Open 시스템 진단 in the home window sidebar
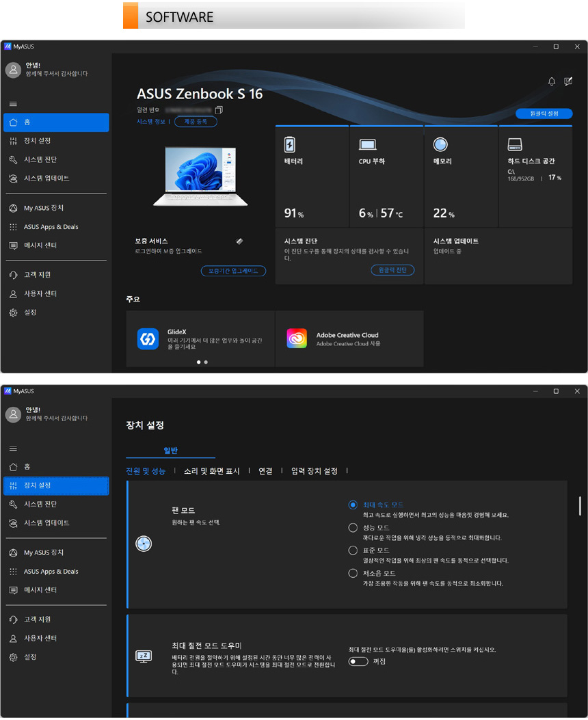Image resolution: width=588 pixels, height=720 pixels. [x=56, y=159]
